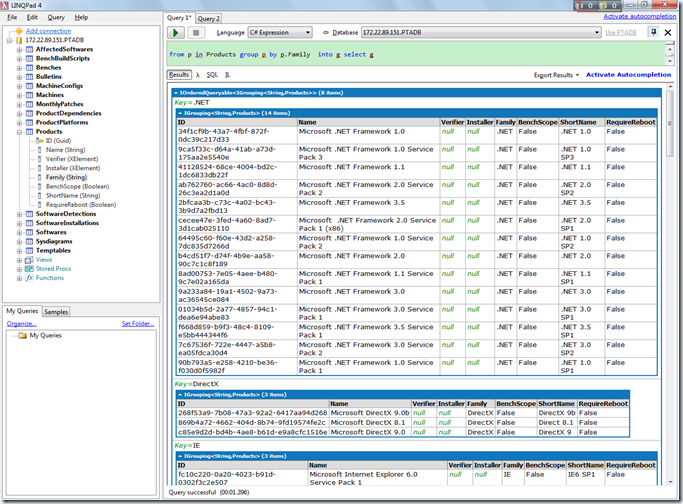Click the Functions fx icon
Viewport: 683px width, 504px height.
click(x=29, y=278)
